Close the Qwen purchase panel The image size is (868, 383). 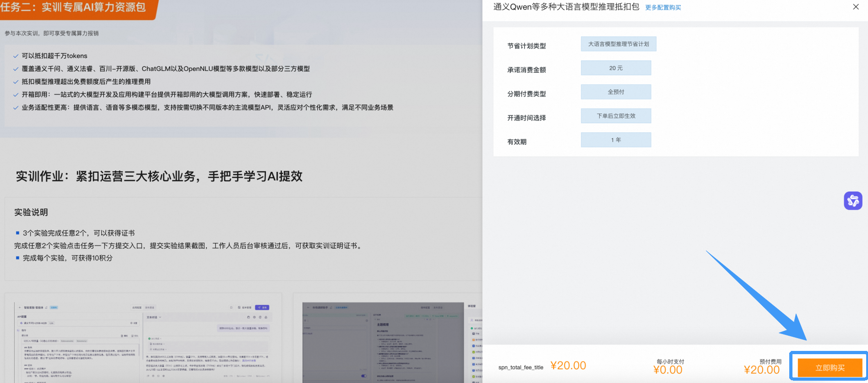click(856, 7)
